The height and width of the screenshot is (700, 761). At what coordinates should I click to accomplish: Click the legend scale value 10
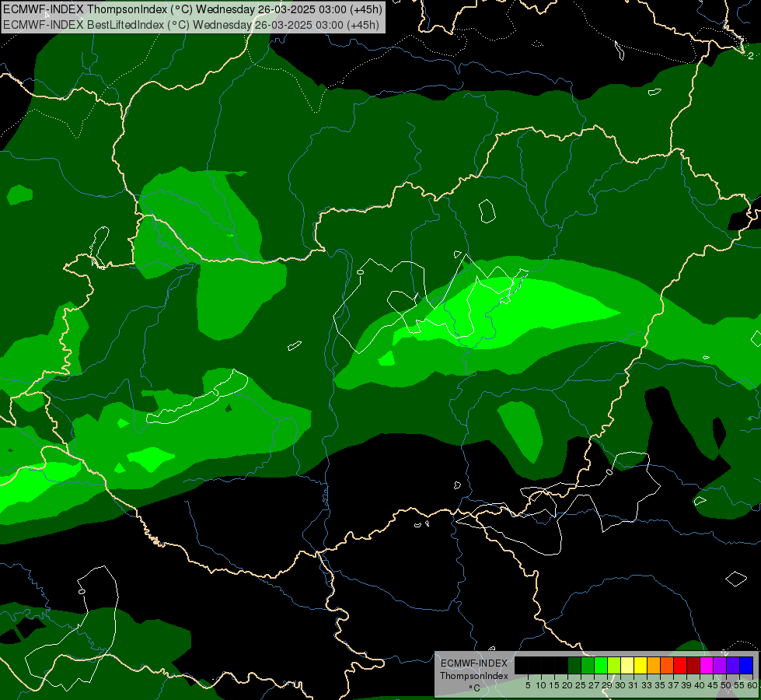pos(541,685)
